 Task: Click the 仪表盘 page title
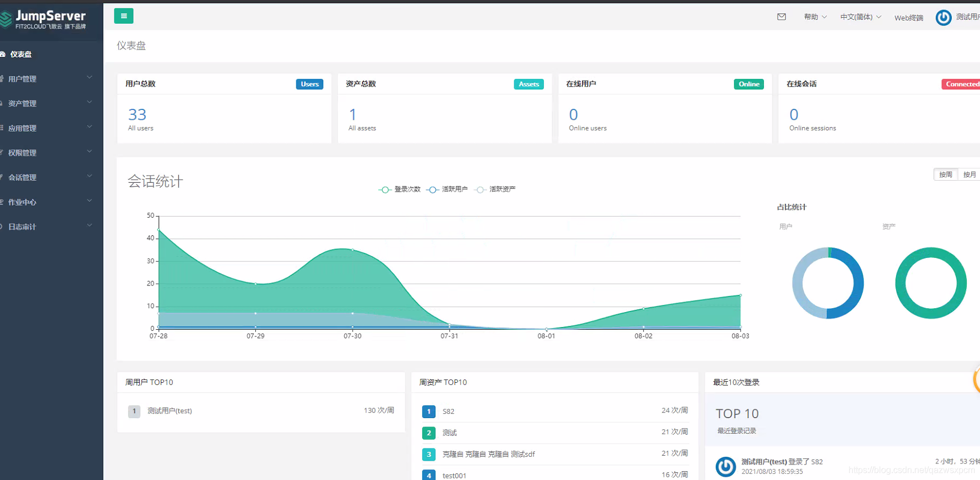[x=131, y=46]
